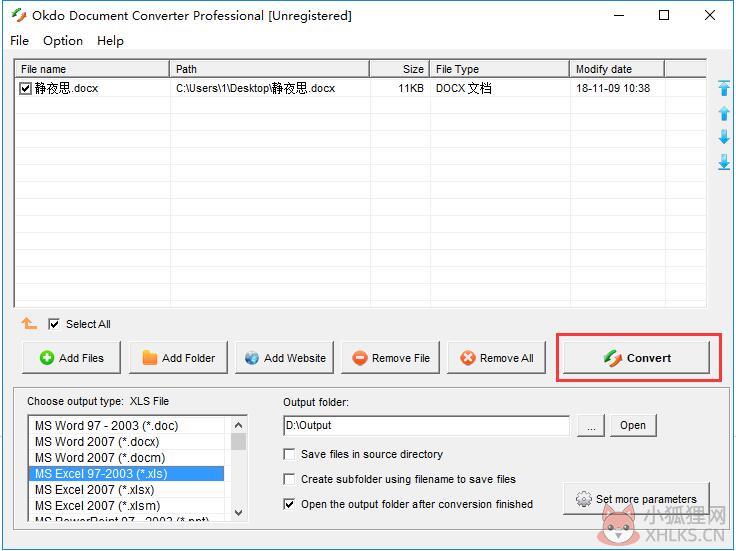
Task: Click output type list scroll-up arrow
Action: pyautogui.click(x=238, y=425)
